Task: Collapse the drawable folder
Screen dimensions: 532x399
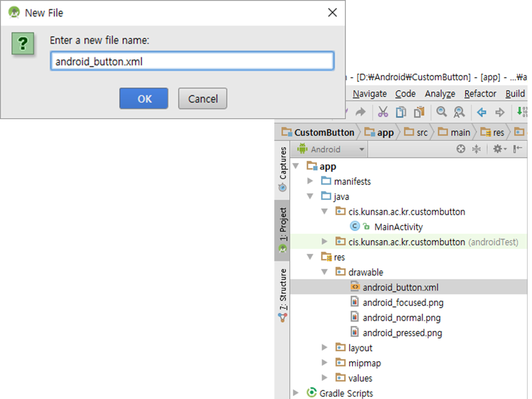Action: 324,272
